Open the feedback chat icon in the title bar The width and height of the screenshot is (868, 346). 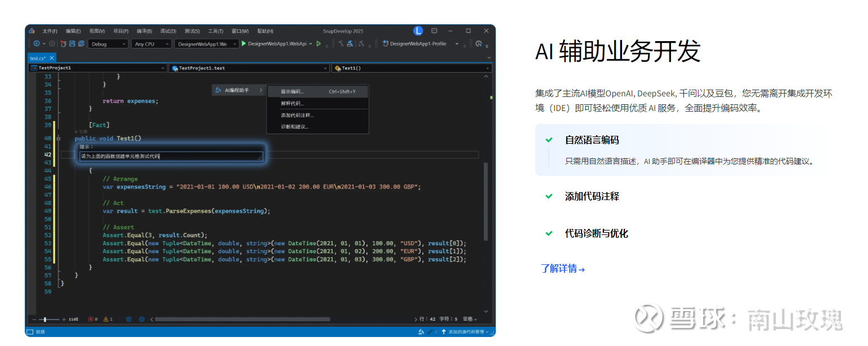coord(434,30)
